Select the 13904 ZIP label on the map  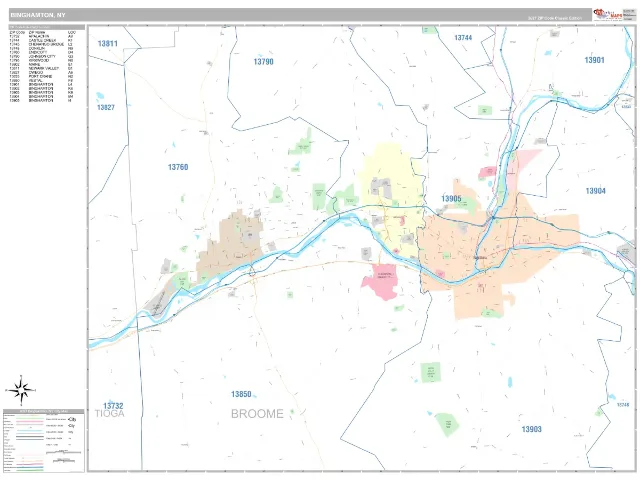[x=596, y=191]
